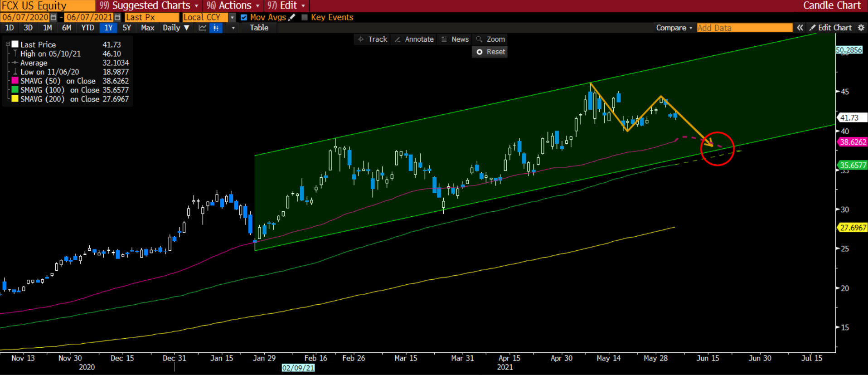The height and width of the screenshot is (375, 868).
Task: Open the Edit dropdown menu
Action: (286, 5)
